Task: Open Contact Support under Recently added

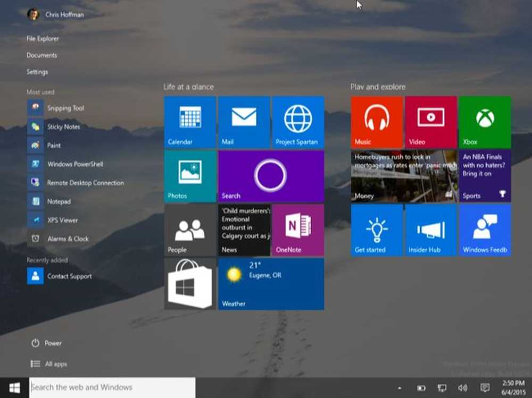Action: pos(60,276)
